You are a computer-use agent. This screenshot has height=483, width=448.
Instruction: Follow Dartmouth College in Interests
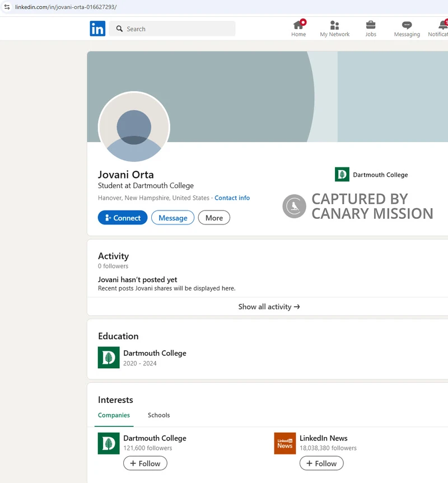145,463
